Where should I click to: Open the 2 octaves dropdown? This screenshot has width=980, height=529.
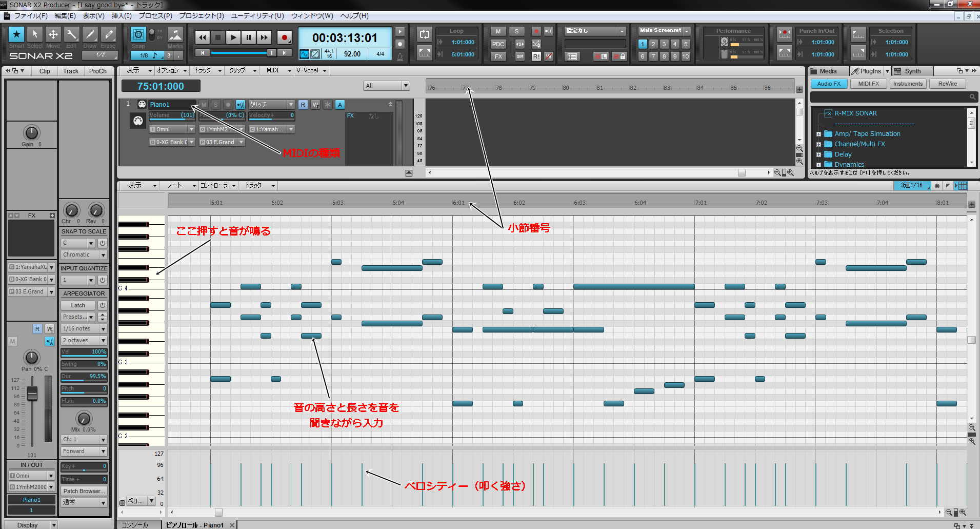[x=84, y=341]
